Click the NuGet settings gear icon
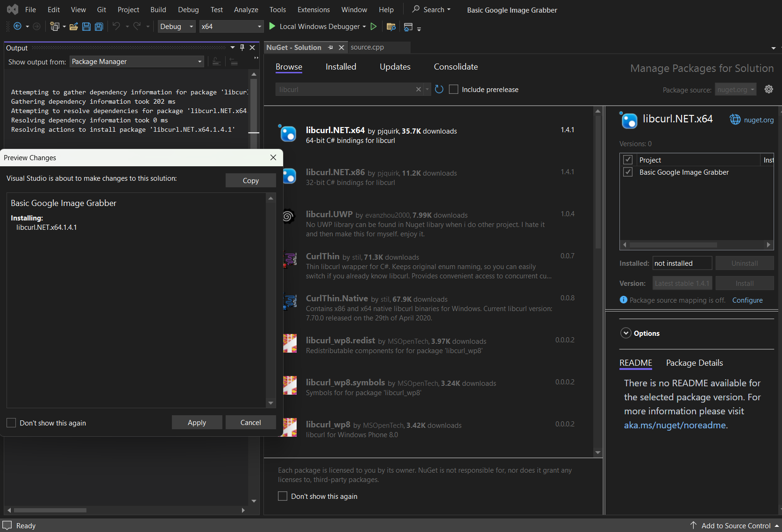Viewport: 782px width, 532px height. pyautogui.click(x=768, y=89)
